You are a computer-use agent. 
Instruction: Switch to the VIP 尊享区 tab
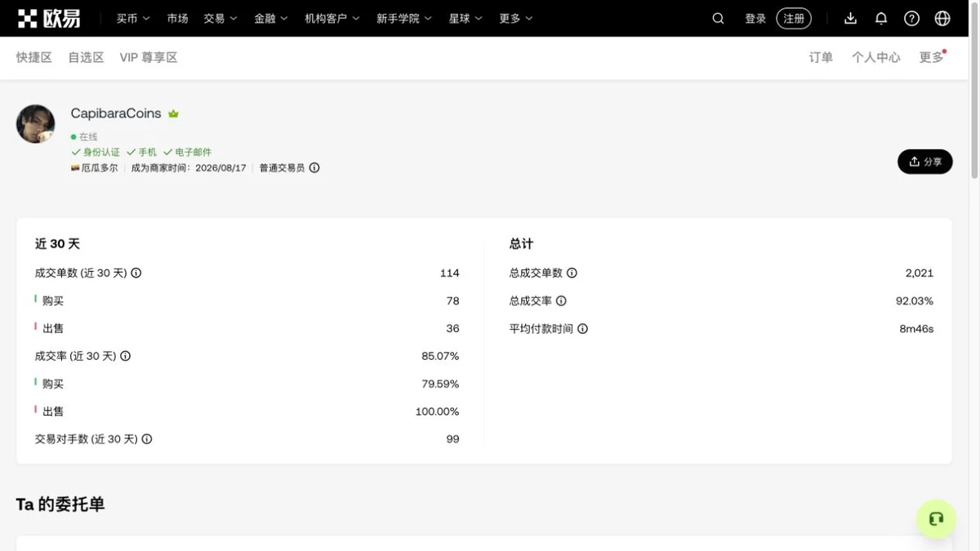click(149, 57)
